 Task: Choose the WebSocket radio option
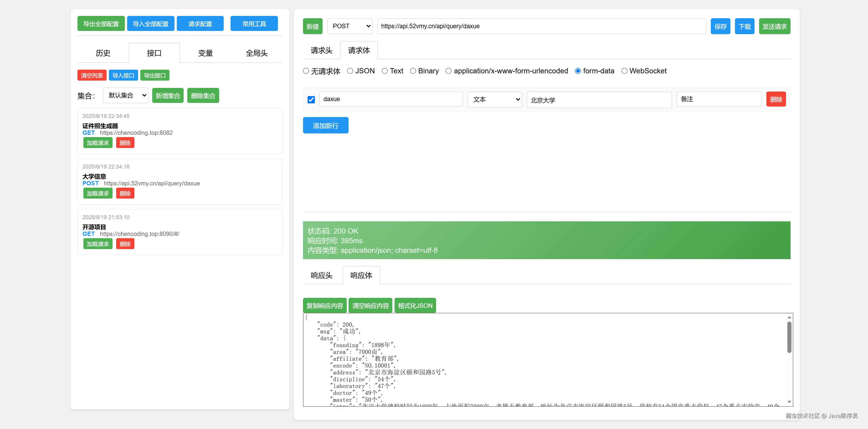[x=624, y=71]
